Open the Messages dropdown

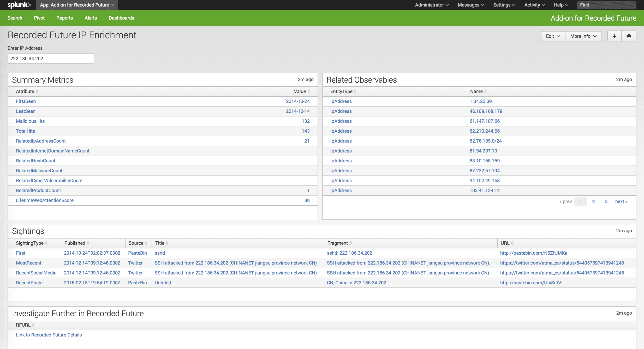click(x=471, y=5)
